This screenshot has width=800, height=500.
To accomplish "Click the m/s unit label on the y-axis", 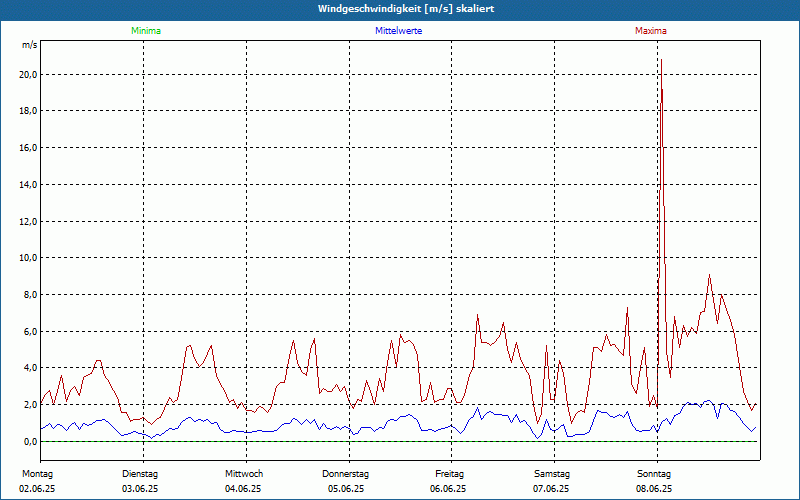I will pyautogui.click(x=29, y=45).
